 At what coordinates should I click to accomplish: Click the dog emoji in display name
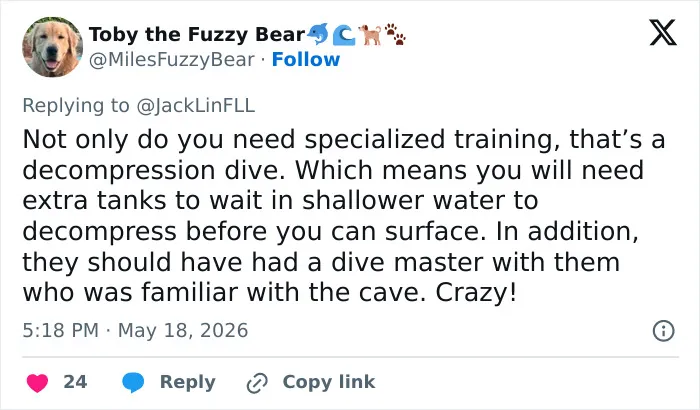pyautogui.click(x=370, y=34)
